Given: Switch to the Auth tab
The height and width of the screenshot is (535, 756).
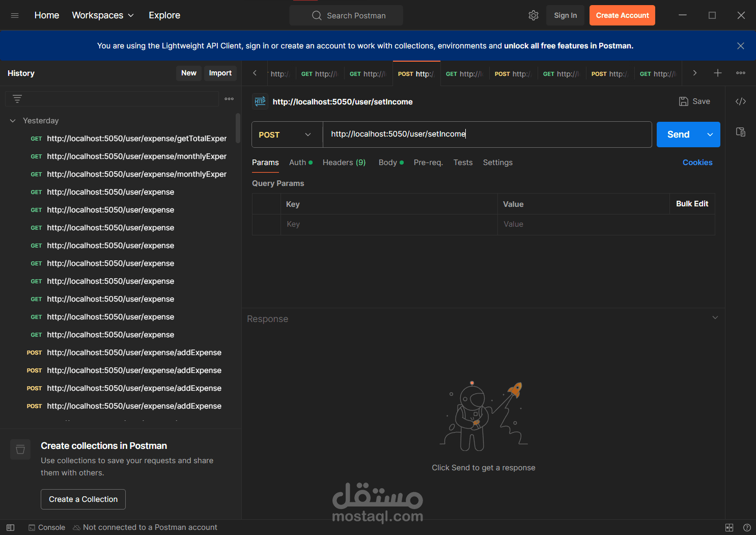Looking at the screenshot, I should [x=300, y=163].
